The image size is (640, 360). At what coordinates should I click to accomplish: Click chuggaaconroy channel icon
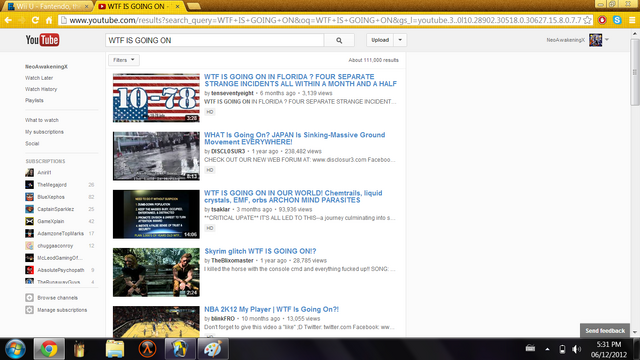point(29,246)
